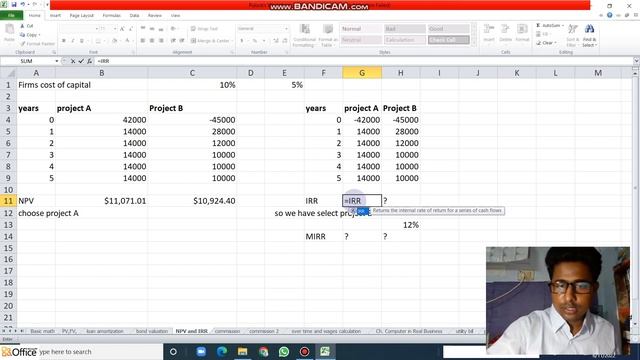Click the Cancel X in formula bar
640x360 pixels.
coord(73,61)
